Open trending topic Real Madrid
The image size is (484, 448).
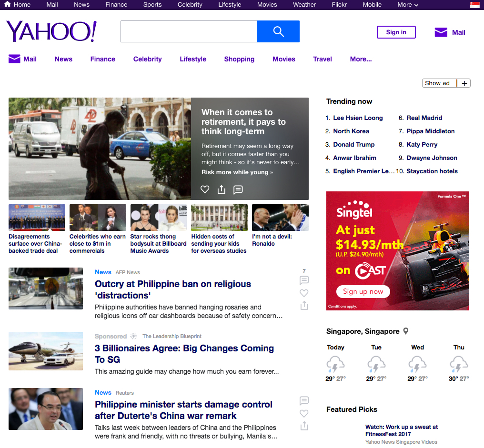[x=424, y=118]
